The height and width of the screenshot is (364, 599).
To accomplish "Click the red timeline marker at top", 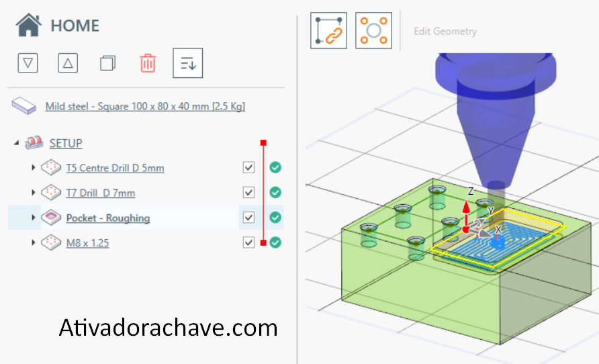I will [263, 142].
